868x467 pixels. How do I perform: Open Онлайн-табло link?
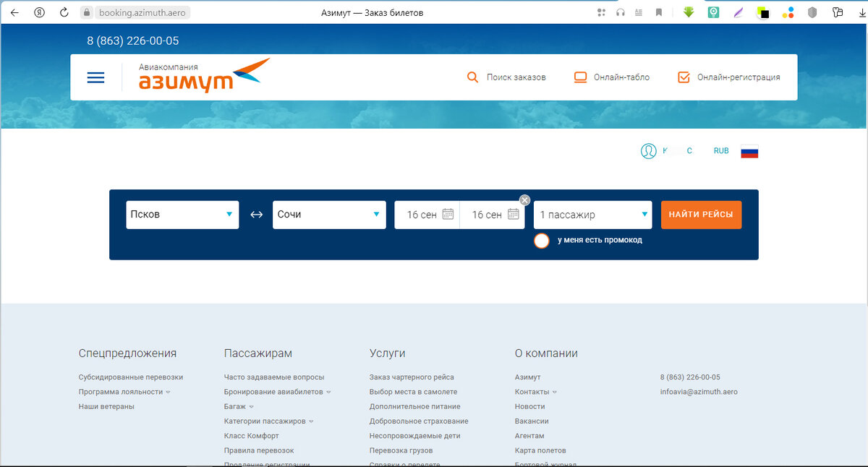(x=621, y=77)
